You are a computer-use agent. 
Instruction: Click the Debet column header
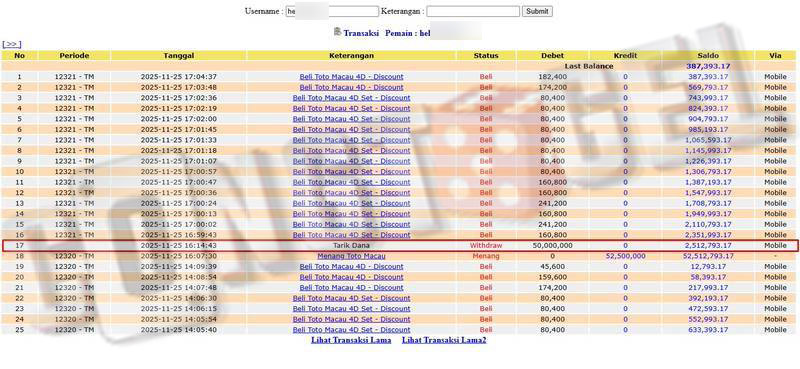tap(553, 55)
